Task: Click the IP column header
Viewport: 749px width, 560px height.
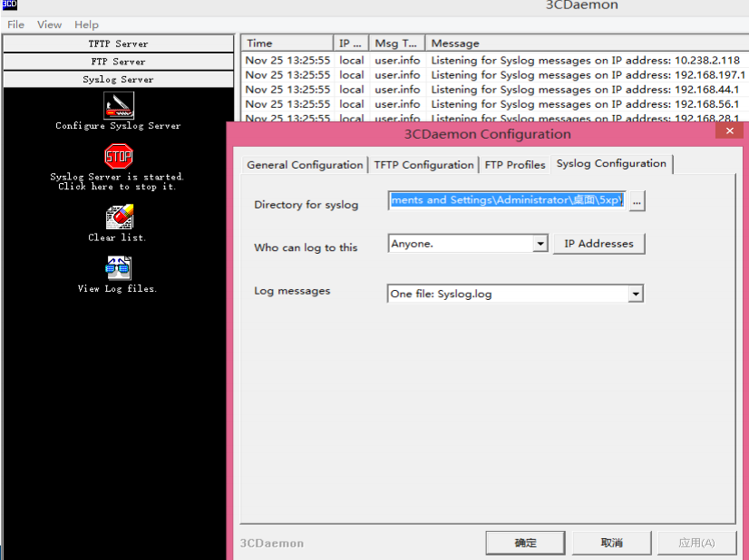Action: pyautogui.click(x=351, y=43)
